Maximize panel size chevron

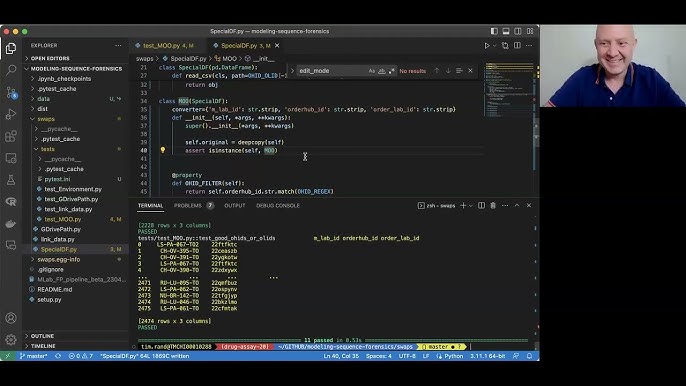click(517, 205)
